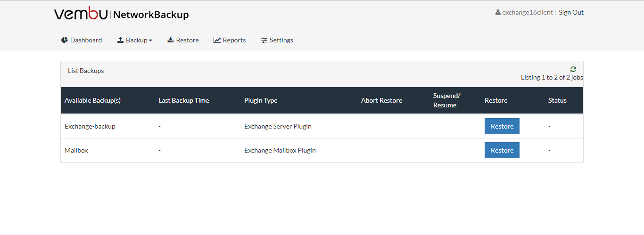Expand the Backup dropdown caret
The width and height of the screenshot is (644, 235).
[150, 41]
